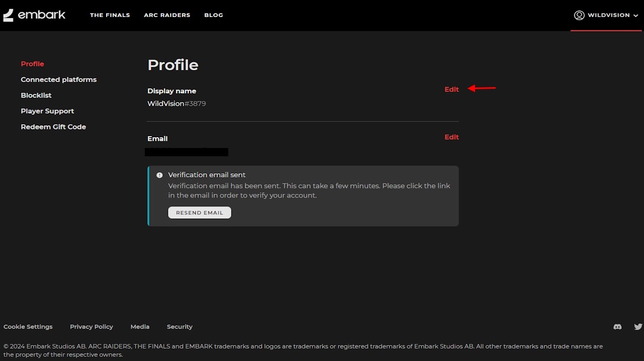
Task: Expand the WILDVISION account dropdown chevron
Action: click(636, 15)
